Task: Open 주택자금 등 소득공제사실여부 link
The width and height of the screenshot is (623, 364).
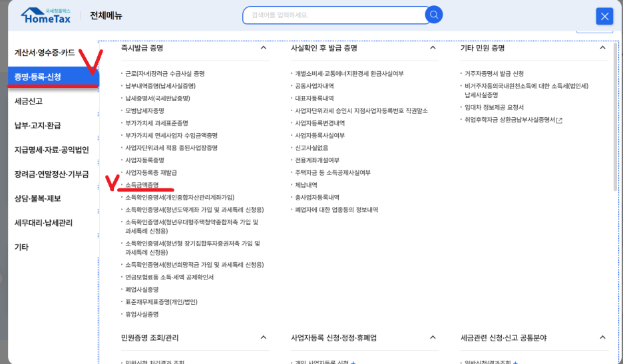Action: (x=333, y=172)
